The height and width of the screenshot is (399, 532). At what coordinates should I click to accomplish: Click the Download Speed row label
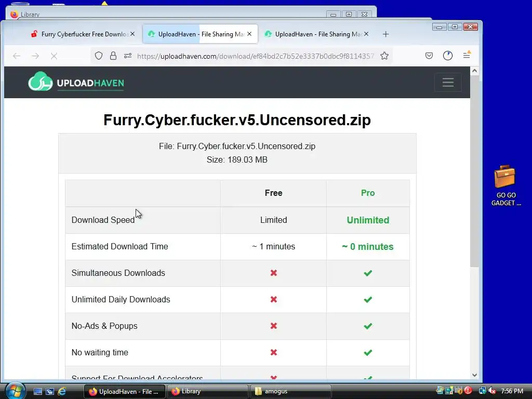click(x=103, y=220)
